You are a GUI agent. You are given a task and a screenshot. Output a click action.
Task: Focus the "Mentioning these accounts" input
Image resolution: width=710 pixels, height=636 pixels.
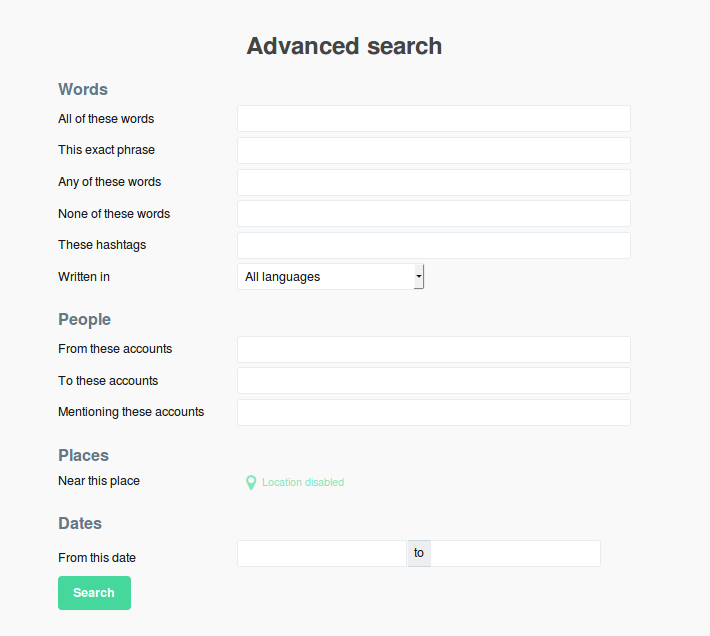tap(433, 413)
